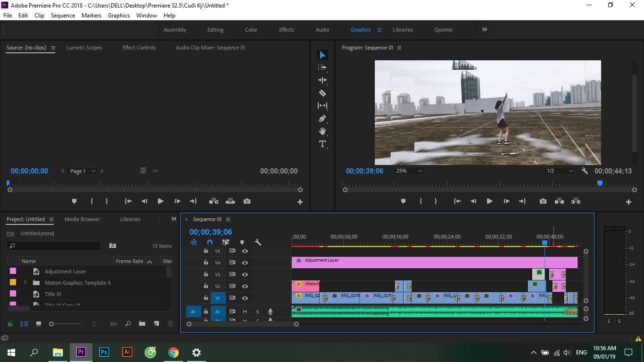Viewport: 644px width, 362px height.
Task: Select the Slip tool
Action: (x=322, y=106)
